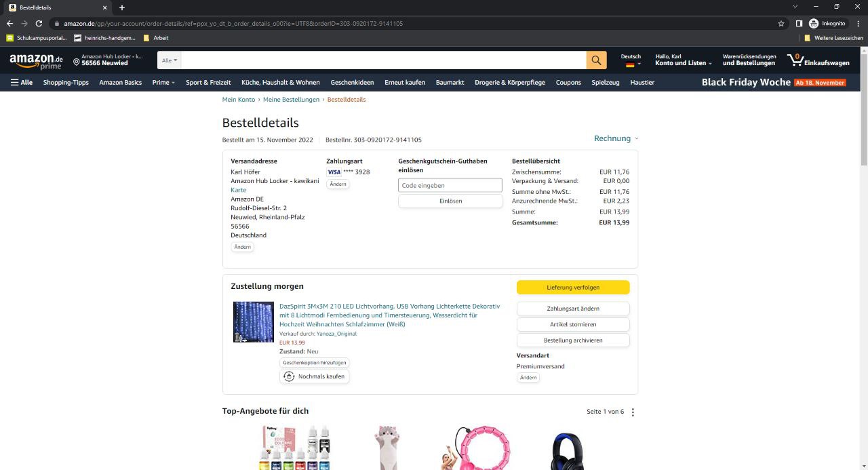Open the Alle hamburger menu
Image resolution: width=868 pixels, height=470 pixels.
(22, 83)
